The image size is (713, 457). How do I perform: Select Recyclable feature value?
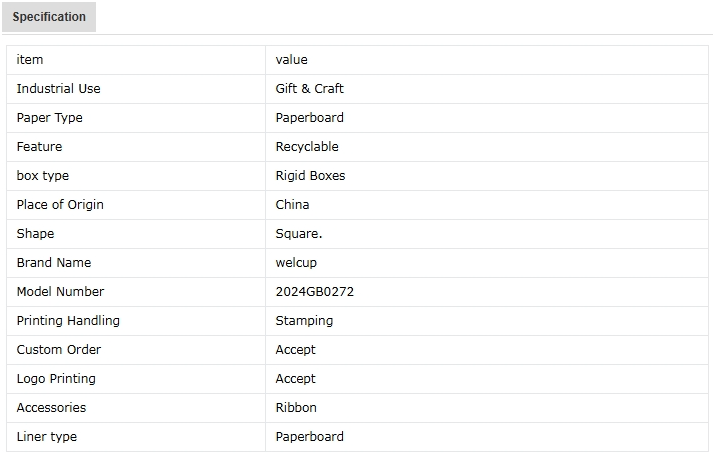[x=307, y=147]
